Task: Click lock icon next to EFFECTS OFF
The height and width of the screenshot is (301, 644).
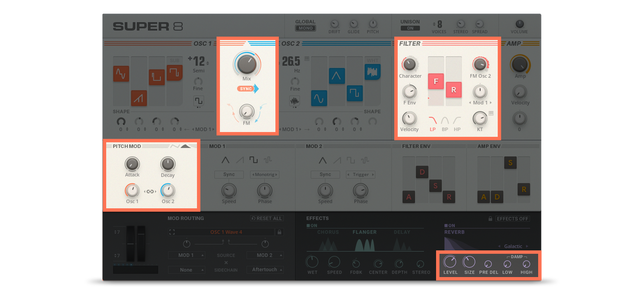Action: coord(491,219)
